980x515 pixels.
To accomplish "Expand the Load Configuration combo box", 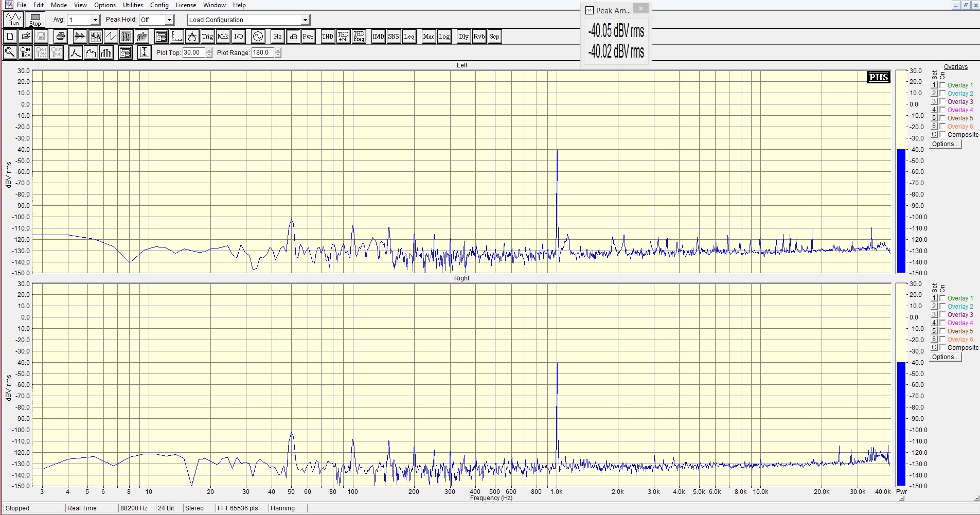I will coord(305,20).
